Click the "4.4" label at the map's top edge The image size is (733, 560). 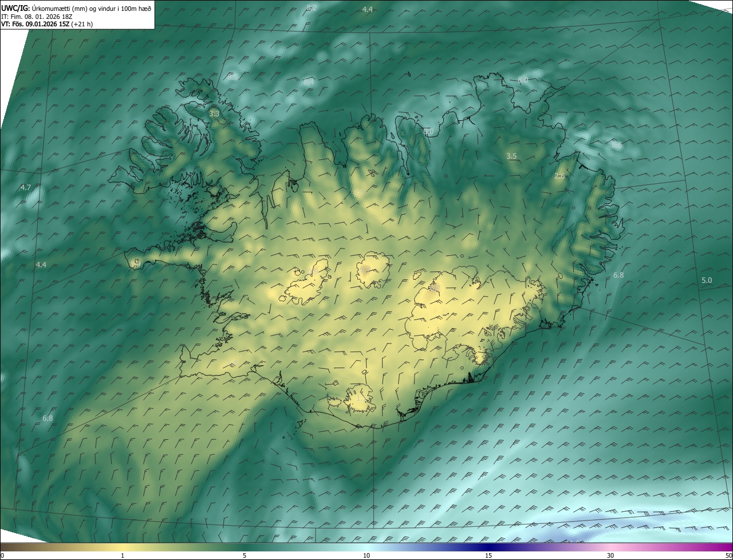click(368, 9)
